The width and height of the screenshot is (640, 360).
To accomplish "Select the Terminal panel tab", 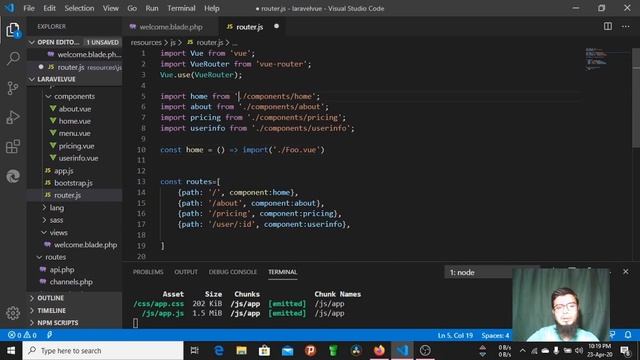I will 282,272.
